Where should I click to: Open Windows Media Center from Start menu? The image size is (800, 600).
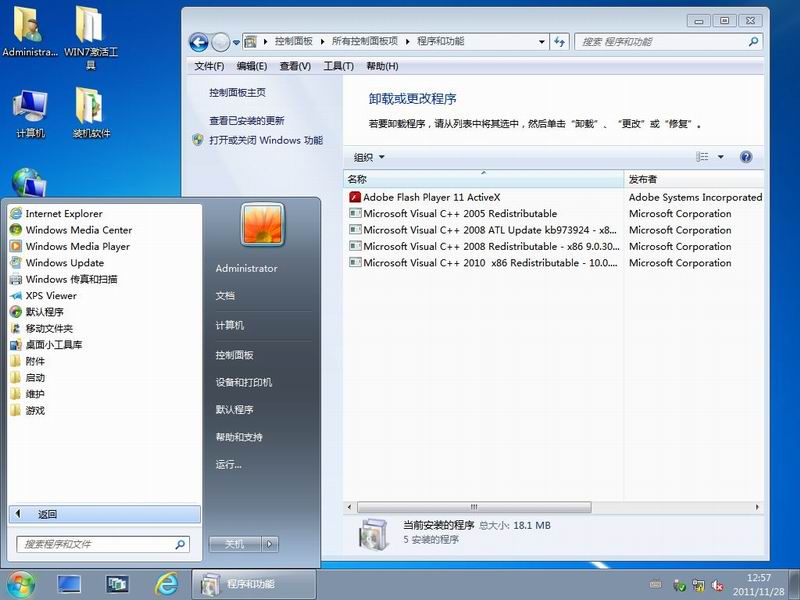(105, 230)
